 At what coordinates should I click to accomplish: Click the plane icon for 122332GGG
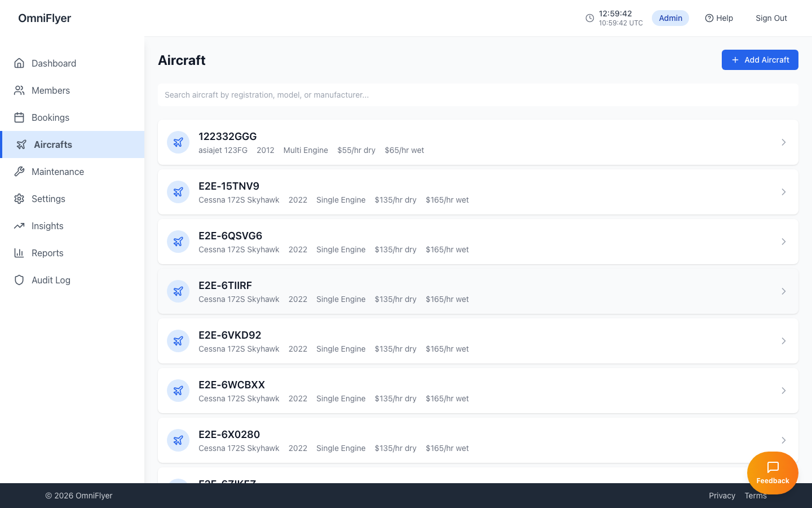click(178, 142)
